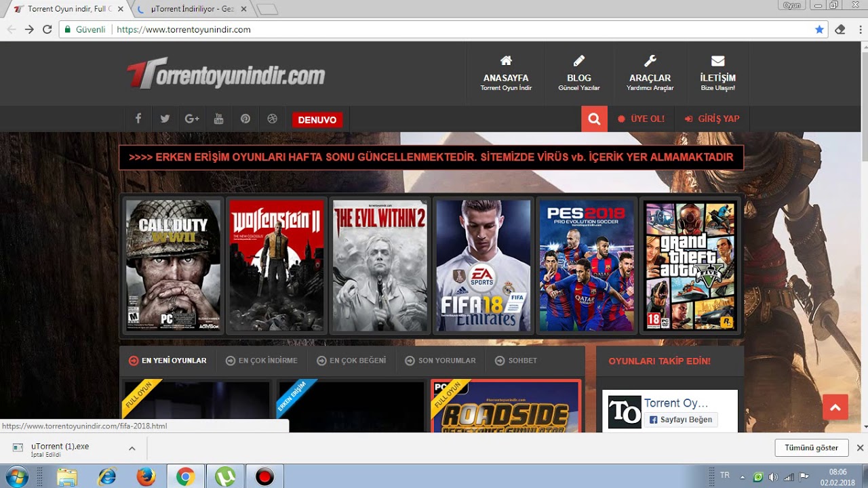Click ÜYE OL register link
The image size is (868, 488).
(x=641, y=119)
